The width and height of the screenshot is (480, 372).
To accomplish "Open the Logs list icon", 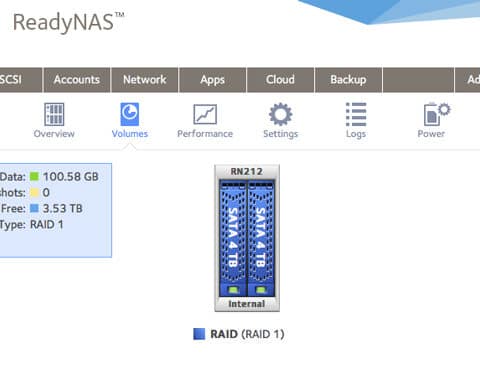I will (x=356, y=114).
